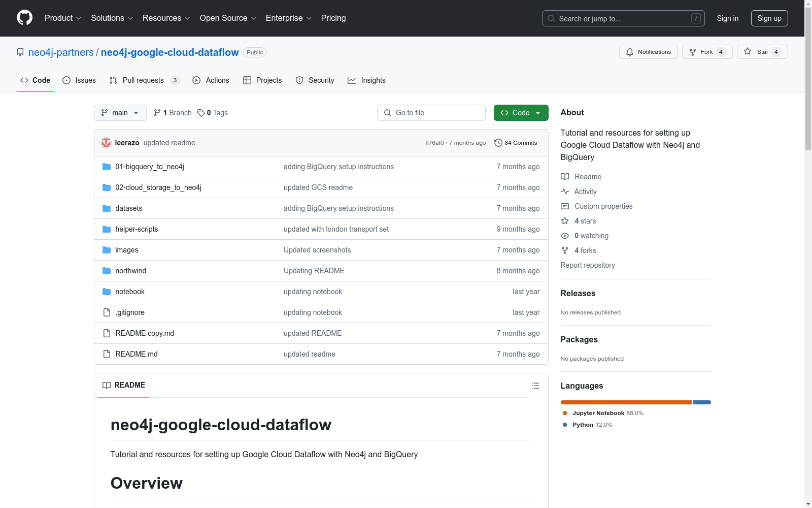812x508 pixels.
Task: Open the 'Updated screenshots' commit message
Action: (317, 250)
